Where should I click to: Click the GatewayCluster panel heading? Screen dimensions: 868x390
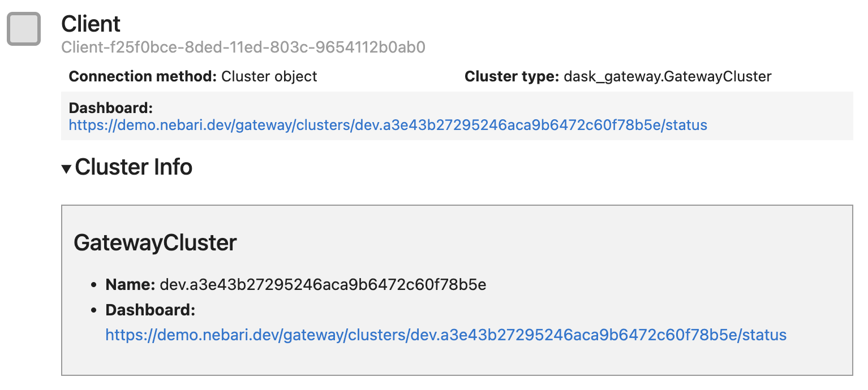(156, 242)
